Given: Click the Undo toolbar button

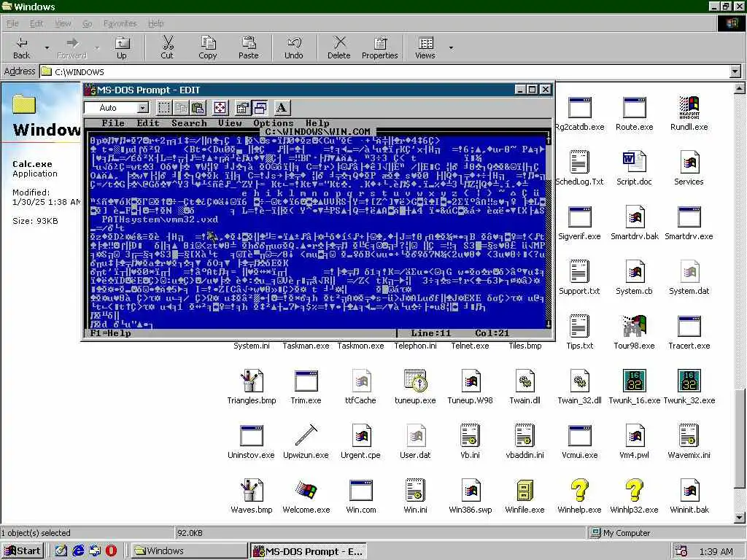Looking at the screenshot, I should tap(293, 48).
